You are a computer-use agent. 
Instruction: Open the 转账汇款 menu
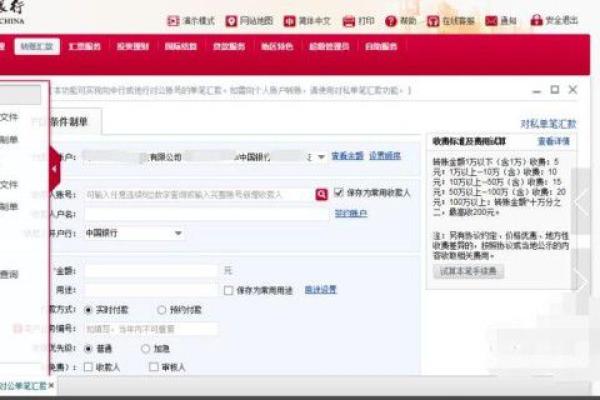tap(37, 46)
